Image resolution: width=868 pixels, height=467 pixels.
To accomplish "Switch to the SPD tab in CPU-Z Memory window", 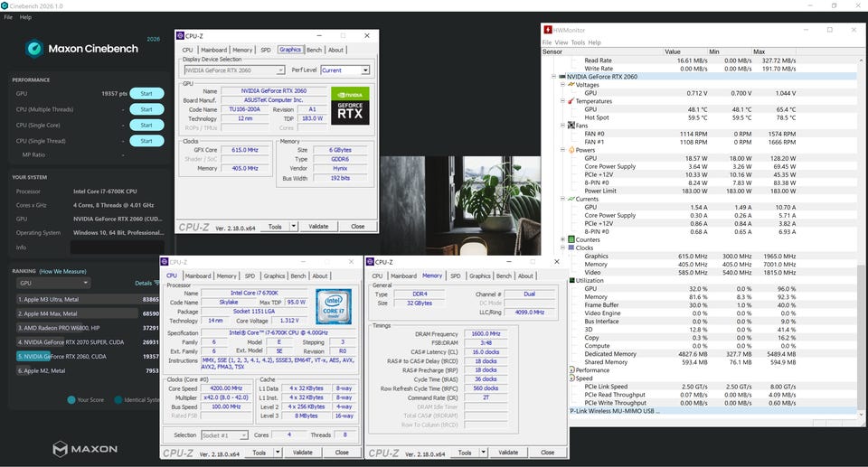I will click(455, 276).
